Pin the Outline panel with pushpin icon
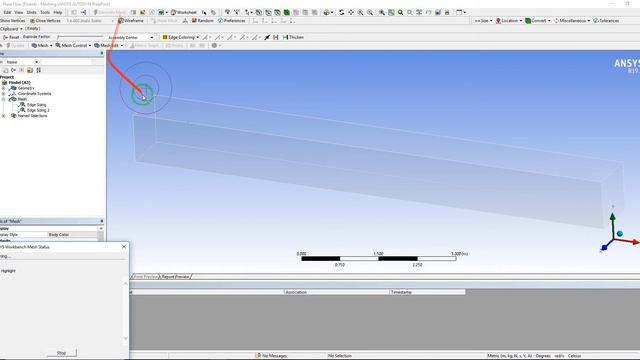This screenshot has height=360, width=640. point(102,53)
